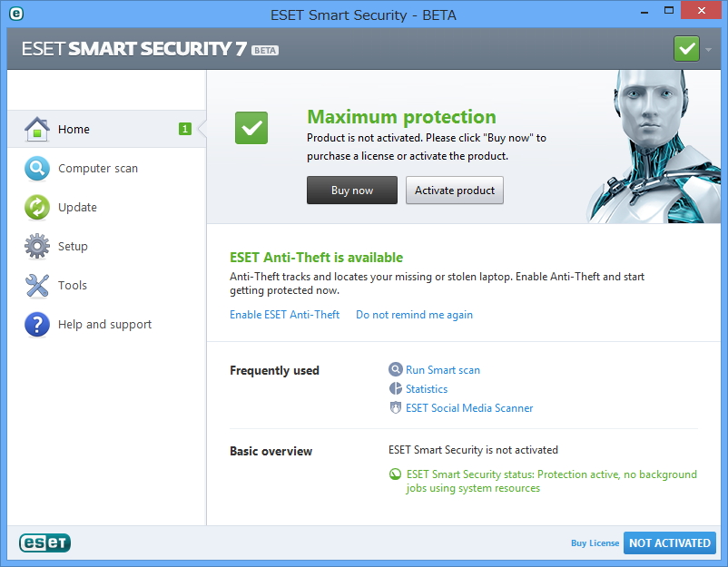Open ESET Social Media Scanner
The height and width of the screenshot is (567, 728).
(x=469, y=408)
